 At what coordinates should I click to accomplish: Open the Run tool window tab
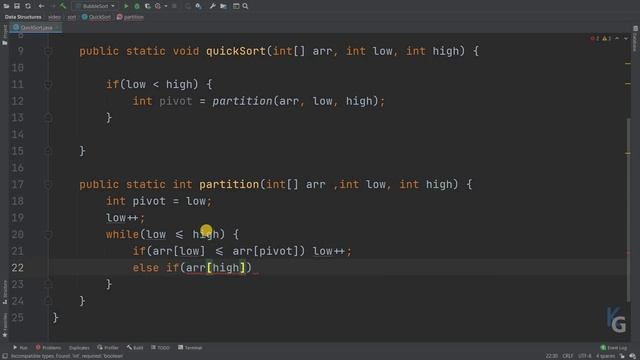click(20, 348)
